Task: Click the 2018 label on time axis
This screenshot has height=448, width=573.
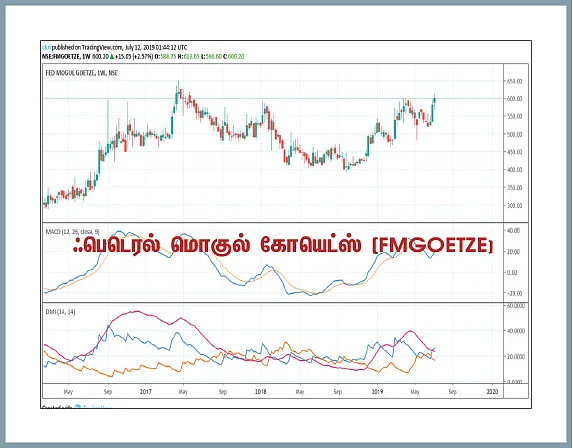Action: click(260, 392)
